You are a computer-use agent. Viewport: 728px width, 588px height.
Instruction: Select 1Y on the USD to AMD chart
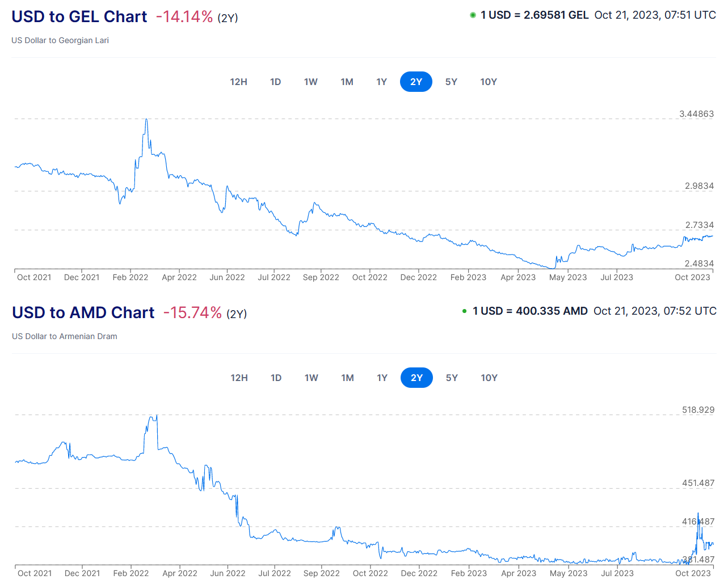pos(382,378)
